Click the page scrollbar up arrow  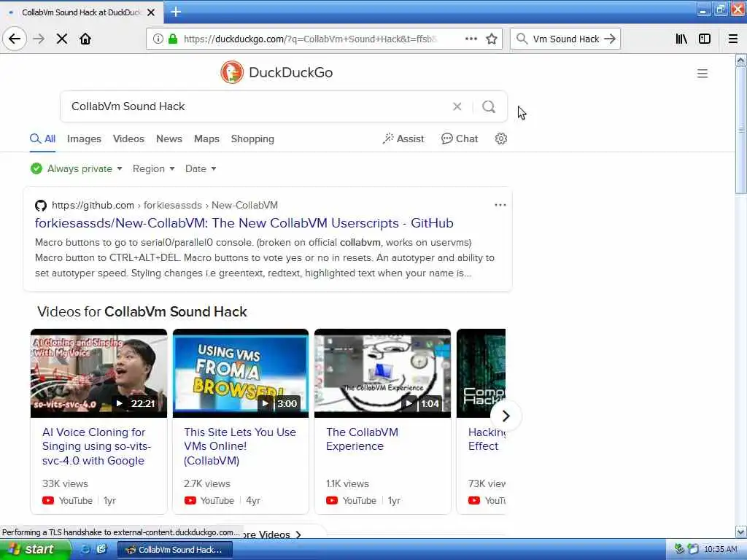pos(741,60)
